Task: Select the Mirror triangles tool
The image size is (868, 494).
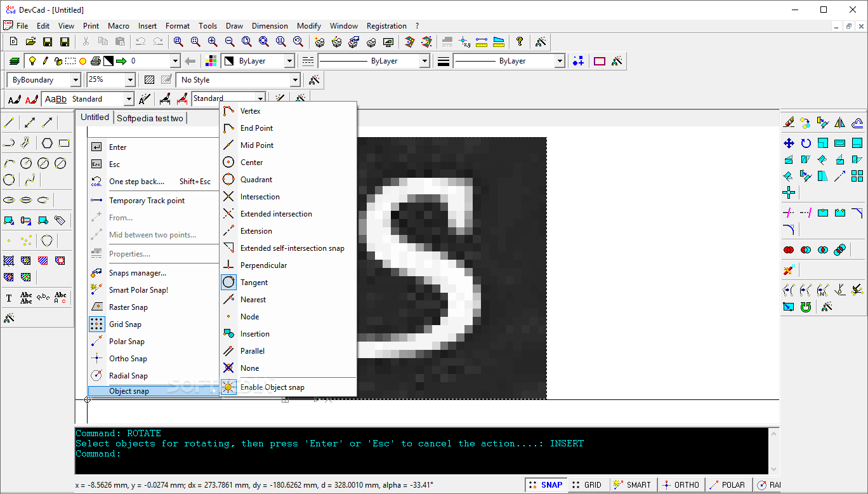Action: pyautogui.click(x=840, y=123)
